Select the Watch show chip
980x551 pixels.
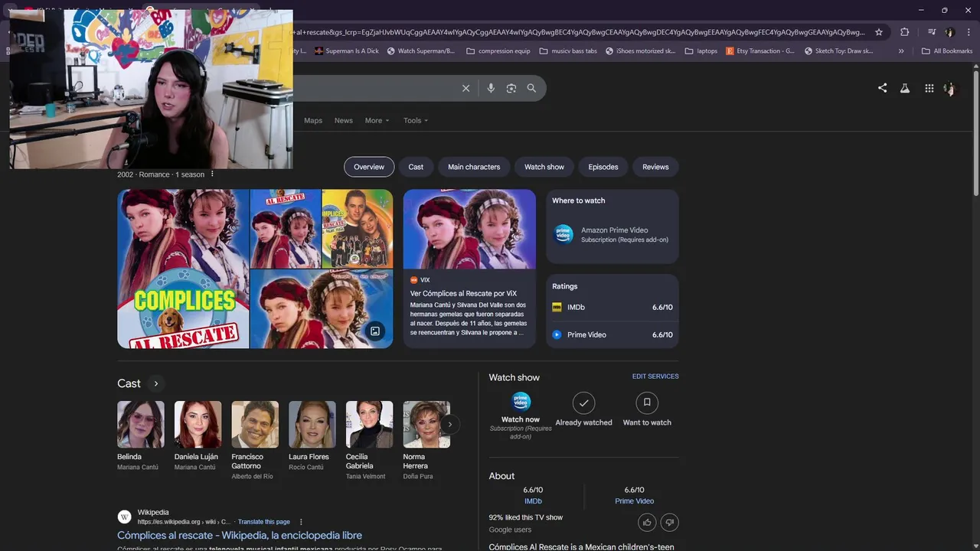click(x=544, y=167)
